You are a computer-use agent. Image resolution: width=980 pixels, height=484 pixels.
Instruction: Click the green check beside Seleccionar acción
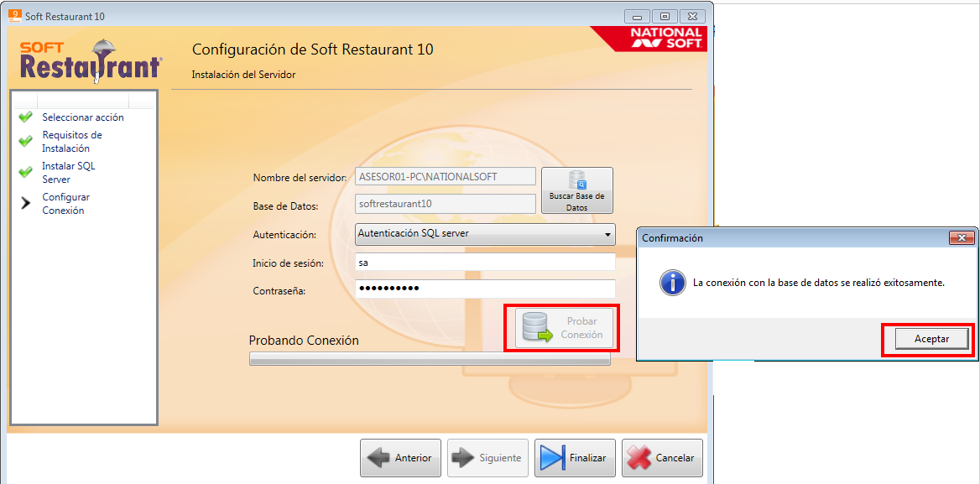[26, 117]
